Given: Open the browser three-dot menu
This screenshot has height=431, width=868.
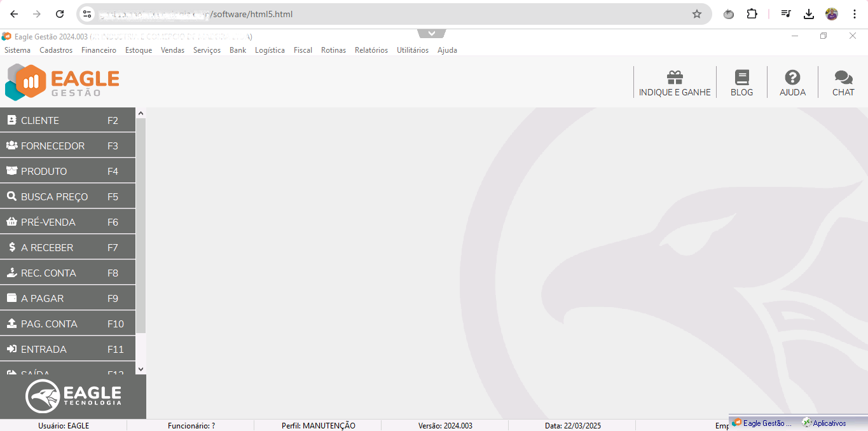Looking at the screenshot, I should pos(855,14).
